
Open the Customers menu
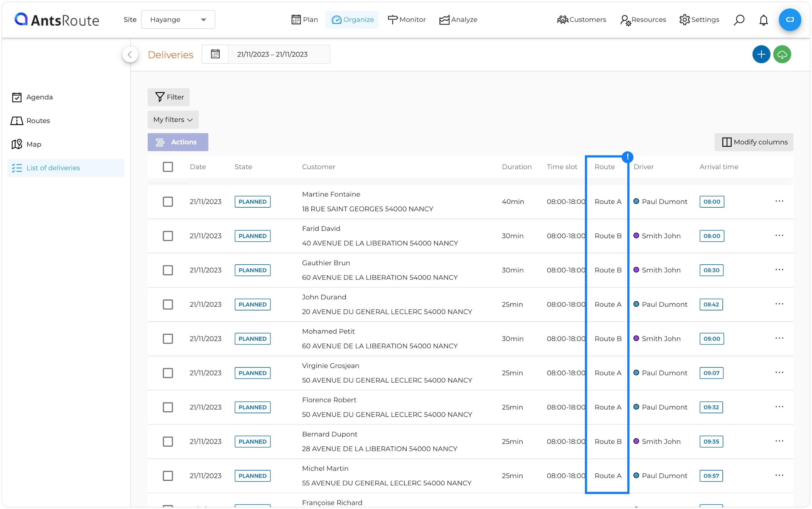point(581,20)
